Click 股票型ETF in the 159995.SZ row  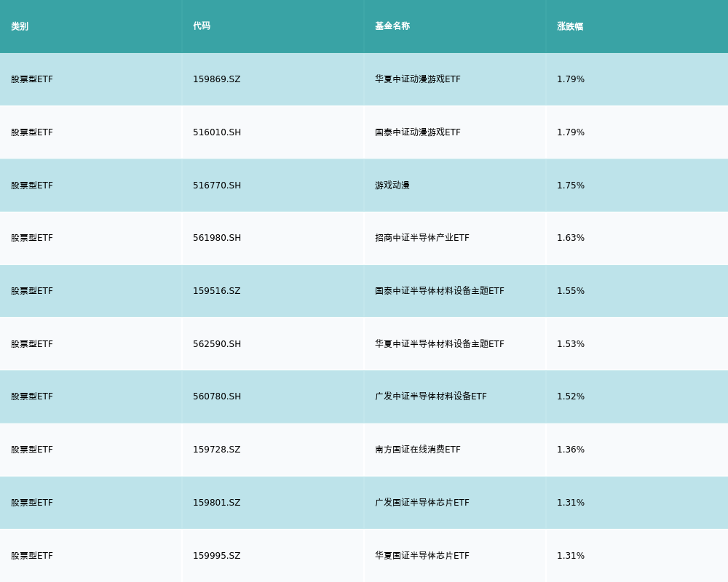(x=32, y=556)
